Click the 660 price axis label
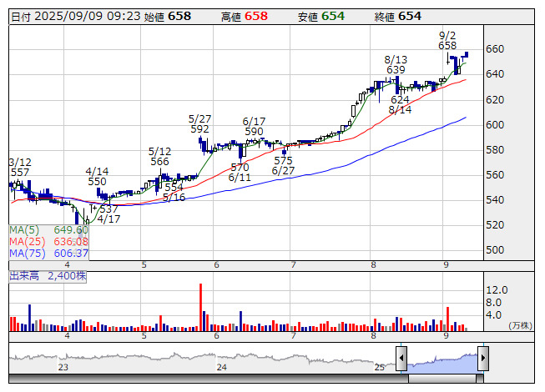 [x=495, y=49]
